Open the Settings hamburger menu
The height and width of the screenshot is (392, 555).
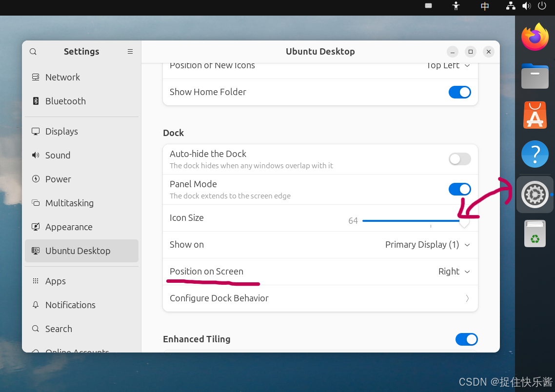130,52
